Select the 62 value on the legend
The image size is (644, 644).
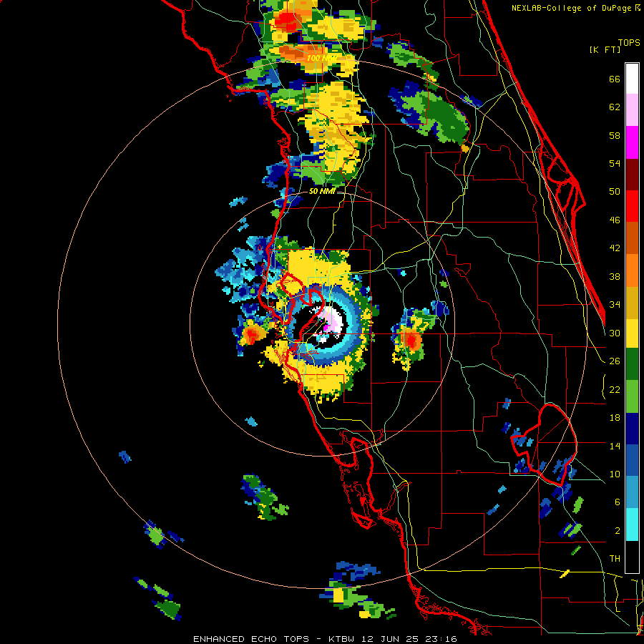[615, 107]
